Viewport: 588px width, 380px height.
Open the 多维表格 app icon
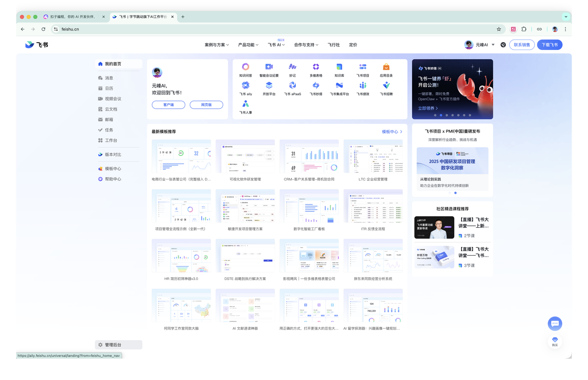(316, 67)
